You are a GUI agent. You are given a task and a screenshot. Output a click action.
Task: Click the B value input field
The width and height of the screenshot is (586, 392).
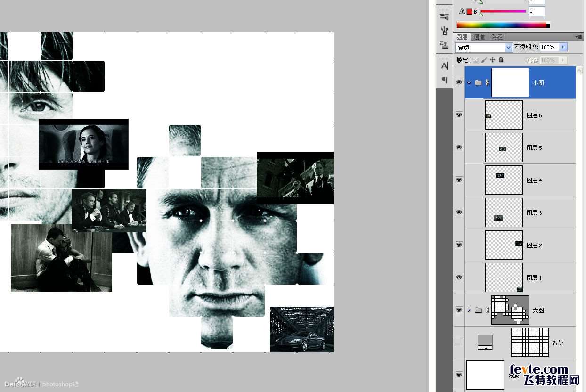(537, 11)
